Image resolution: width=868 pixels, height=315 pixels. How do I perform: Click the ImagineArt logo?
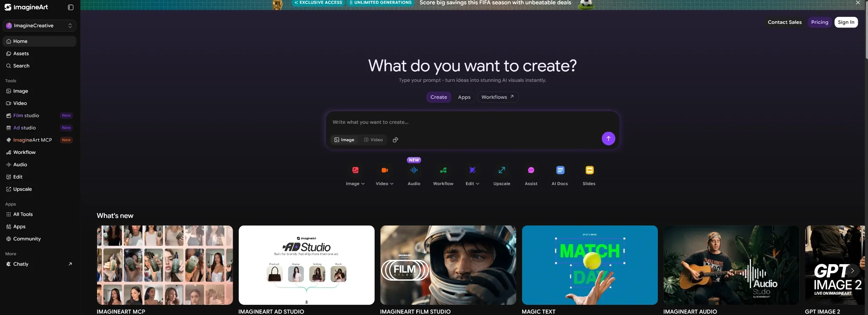pyautogui.click(x=26, y=7)
